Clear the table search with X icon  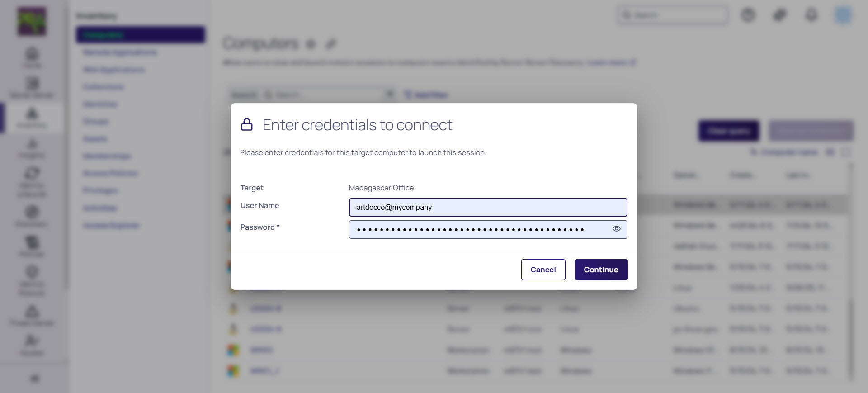point(389,94)
